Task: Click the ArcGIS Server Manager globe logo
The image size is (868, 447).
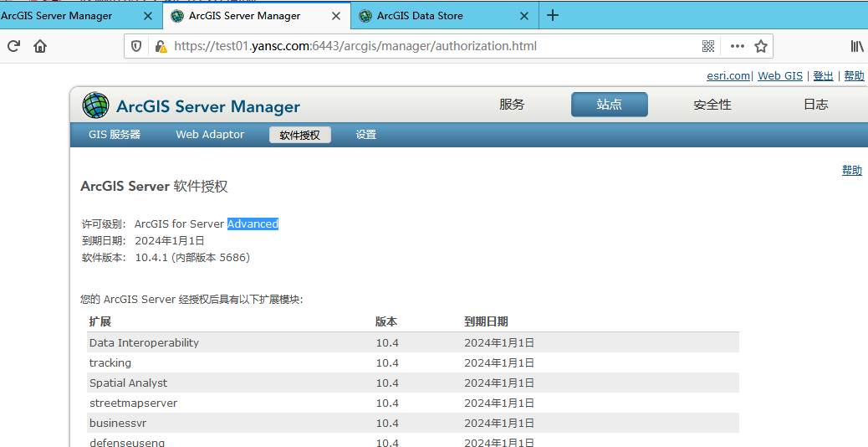Action: click(x=96, y=105)
